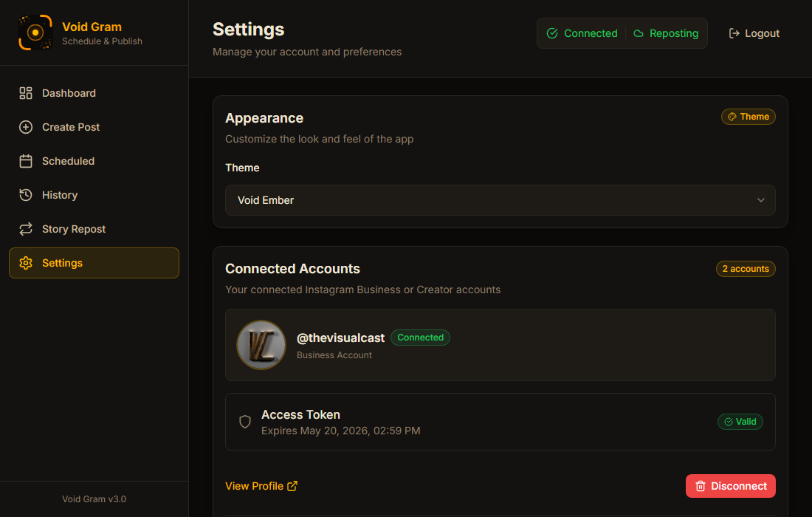
Task: Click the Create Post plus icon
Action: point(25,127)
